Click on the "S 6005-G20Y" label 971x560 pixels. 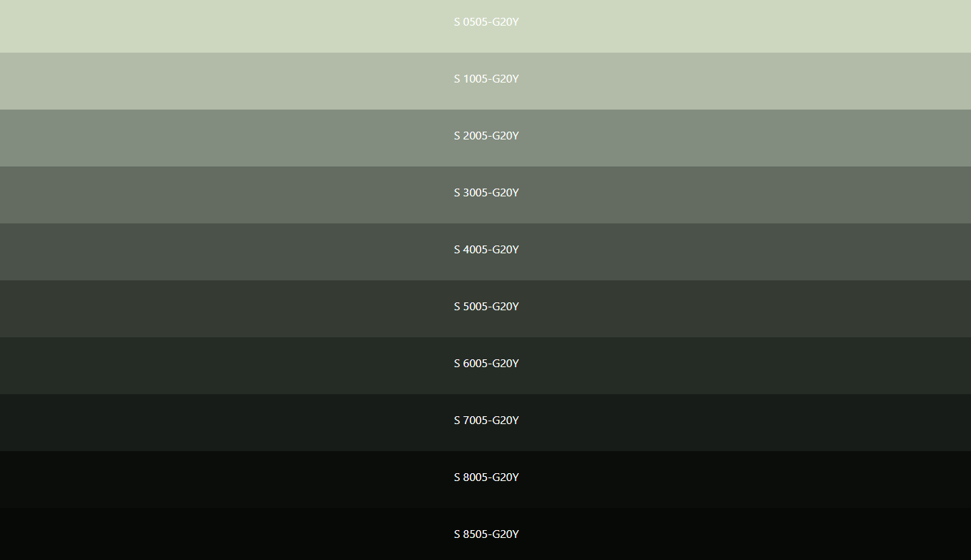[x=486, y=364]
